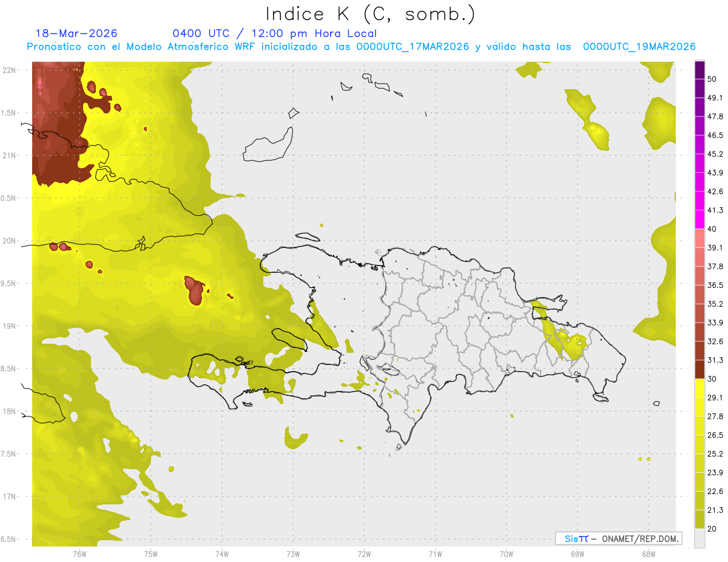728x562 pixels.
Task: Click the 'SisTT - ONAMET/REP.DOM.' credit box
Action: pos(618,538)
